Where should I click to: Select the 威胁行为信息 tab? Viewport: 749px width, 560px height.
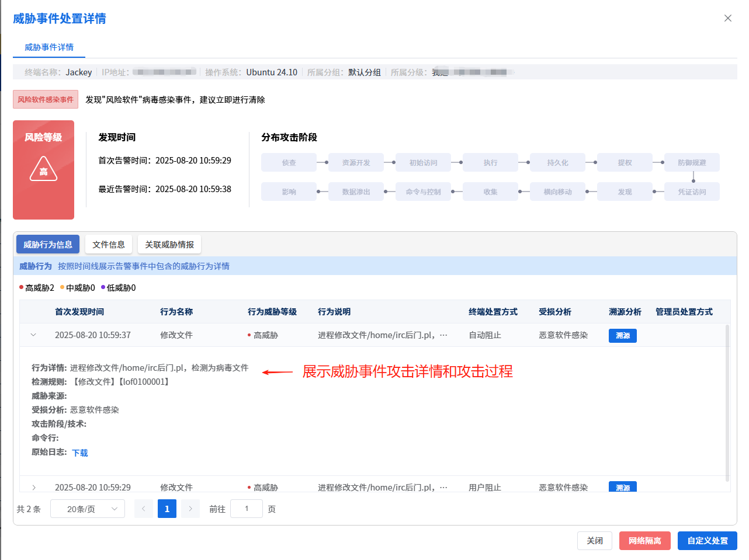click(48, 245)
